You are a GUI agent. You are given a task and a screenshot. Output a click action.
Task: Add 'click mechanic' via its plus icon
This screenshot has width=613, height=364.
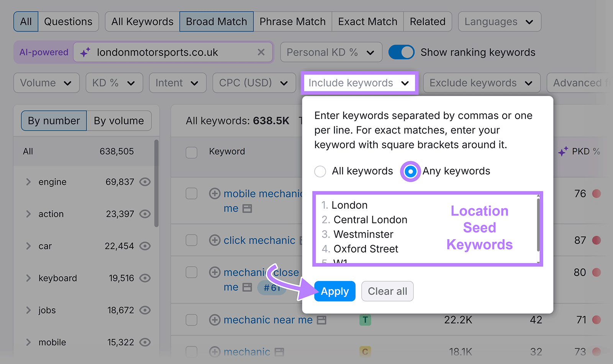click(x=215, y=240)
